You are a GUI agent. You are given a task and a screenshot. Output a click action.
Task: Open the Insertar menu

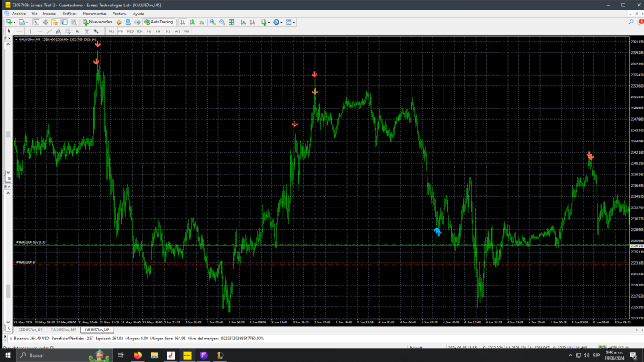[50, 14]
